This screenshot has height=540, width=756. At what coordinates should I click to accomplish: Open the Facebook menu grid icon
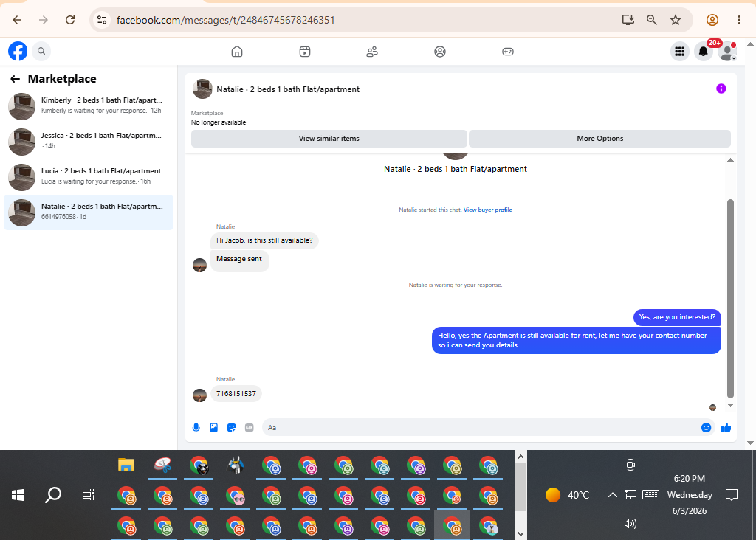pos(680,51)
